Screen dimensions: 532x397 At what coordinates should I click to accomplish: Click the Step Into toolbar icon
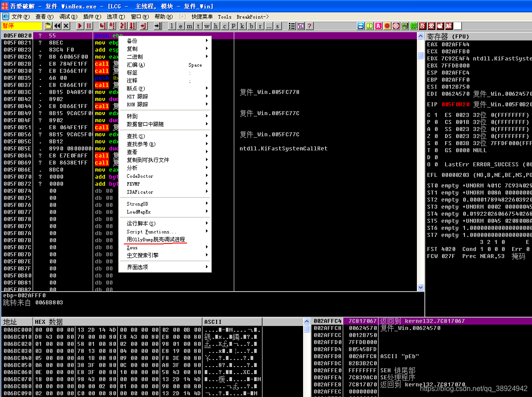pyautogui.click(x=103, y=26)
